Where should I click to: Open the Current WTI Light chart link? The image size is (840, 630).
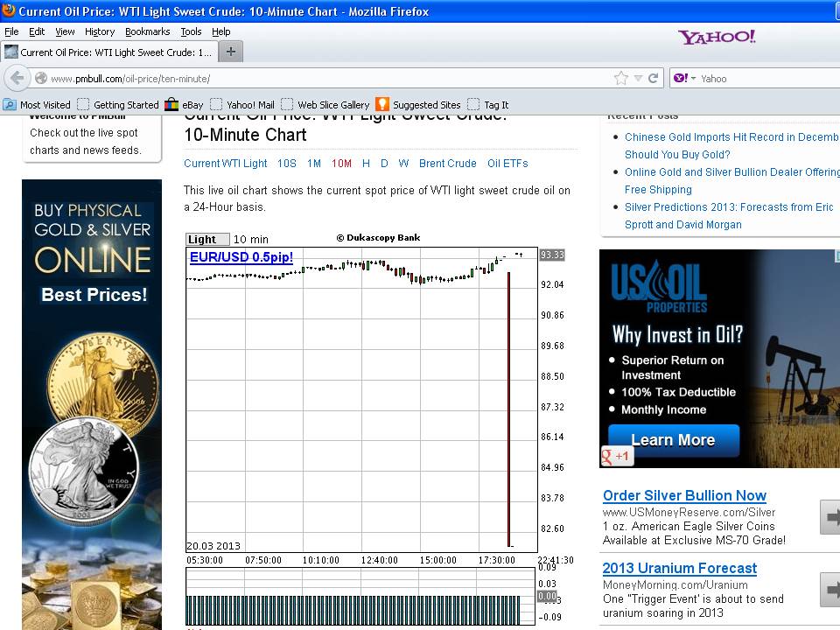[x=225, y=163]
